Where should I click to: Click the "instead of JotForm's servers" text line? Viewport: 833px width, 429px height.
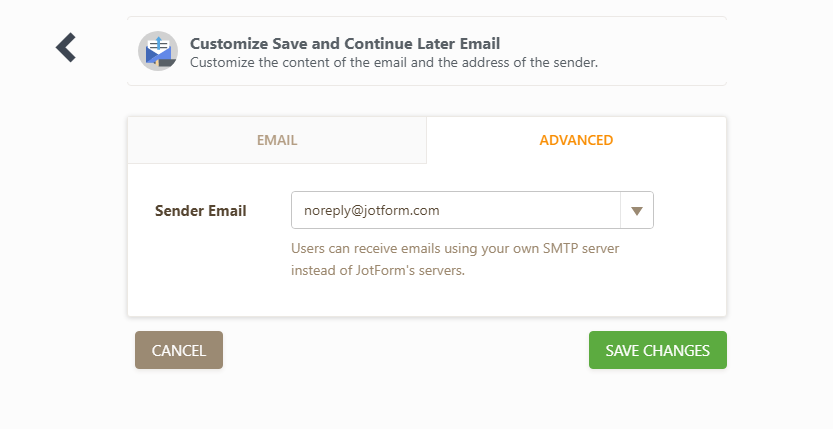point(378,270)
